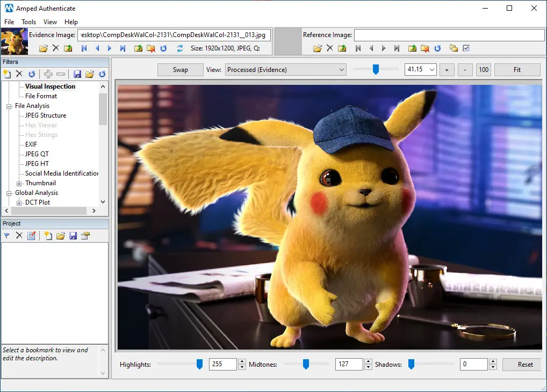547x392 pixels.
Task: Click the Pikachu evidence thumbnail
Action: 15,41
